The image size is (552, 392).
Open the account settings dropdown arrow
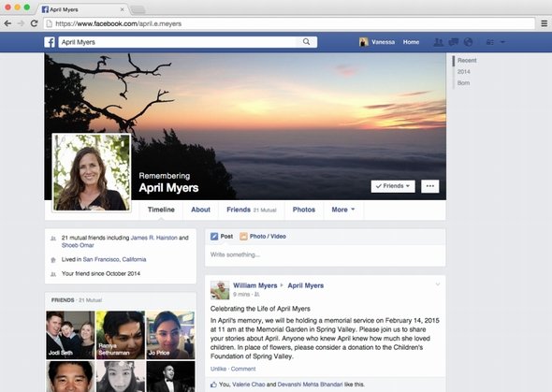[x=502, y=42]
